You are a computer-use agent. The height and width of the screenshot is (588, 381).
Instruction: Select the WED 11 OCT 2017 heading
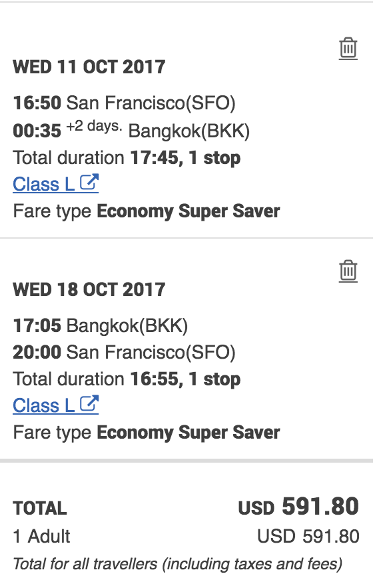pos(89,67)
